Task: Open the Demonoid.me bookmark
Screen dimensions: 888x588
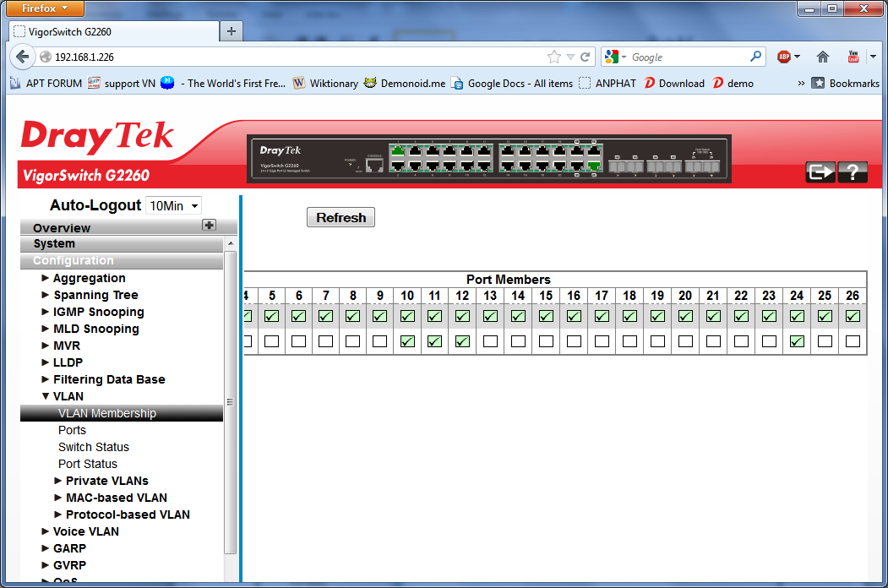Action: (405, 84)
